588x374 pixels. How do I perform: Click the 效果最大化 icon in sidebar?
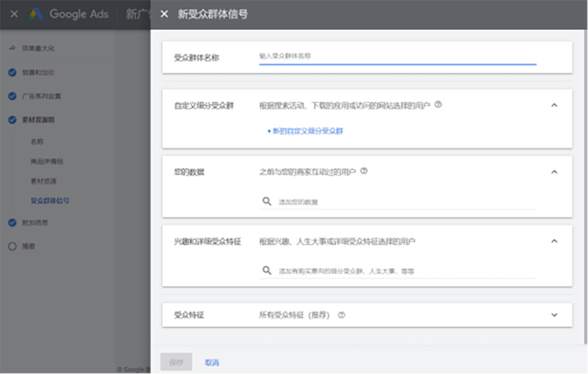click(13, 48)
